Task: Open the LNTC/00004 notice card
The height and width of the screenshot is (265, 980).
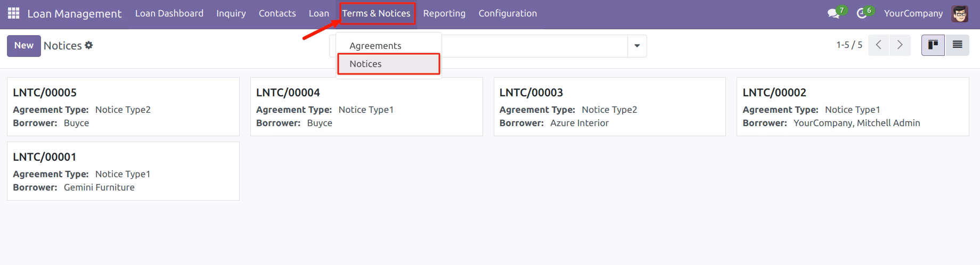Action: [366, 106]
